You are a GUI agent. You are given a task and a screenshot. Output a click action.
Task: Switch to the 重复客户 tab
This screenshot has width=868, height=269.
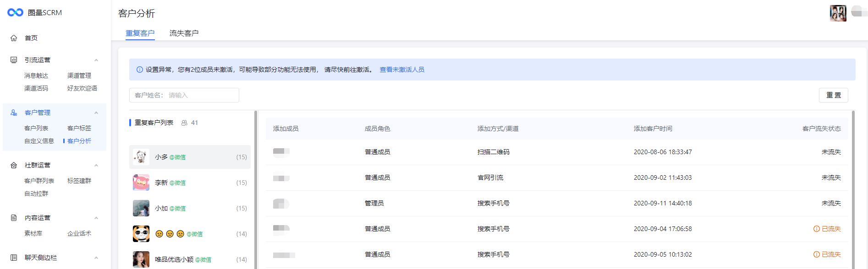(x=140, y=33)
